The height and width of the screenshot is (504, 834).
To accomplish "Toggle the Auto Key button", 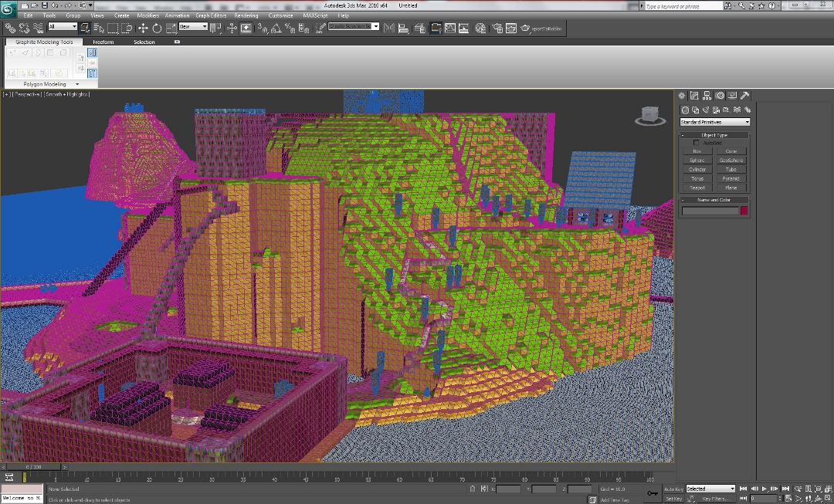I will click(673, 489).
